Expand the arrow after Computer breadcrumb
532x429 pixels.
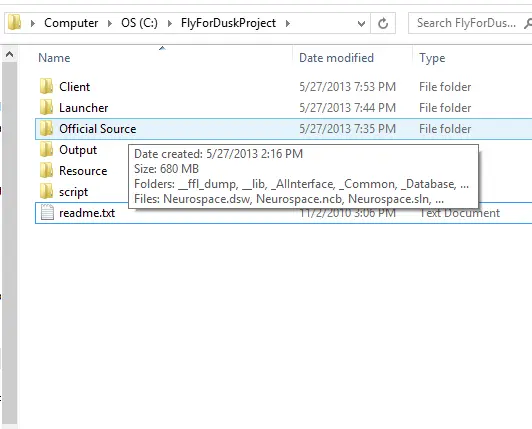(110, 23)
